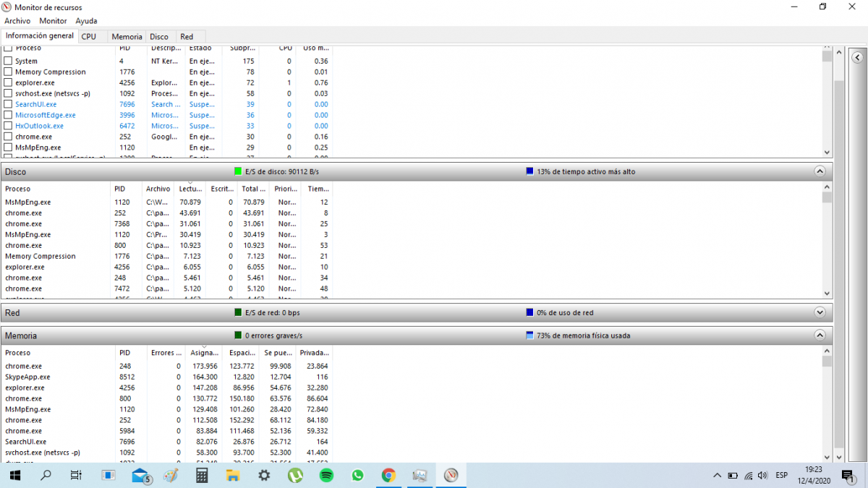Open taskbar search magnifier
This screenshot has width=868, height=488.
[46, 475]
